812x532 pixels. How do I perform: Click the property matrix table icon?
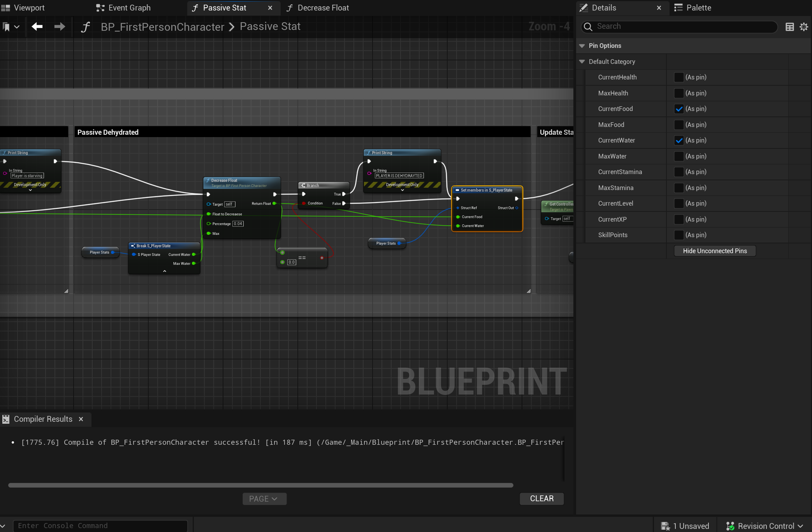tap(789, 27)
